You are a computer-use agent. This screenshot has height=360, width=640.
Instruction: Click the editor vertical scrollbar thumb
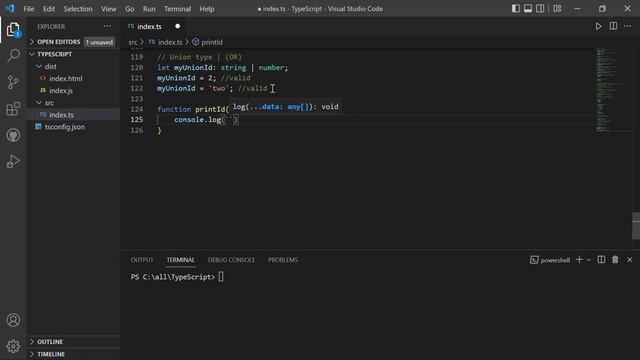coord(636,226)
